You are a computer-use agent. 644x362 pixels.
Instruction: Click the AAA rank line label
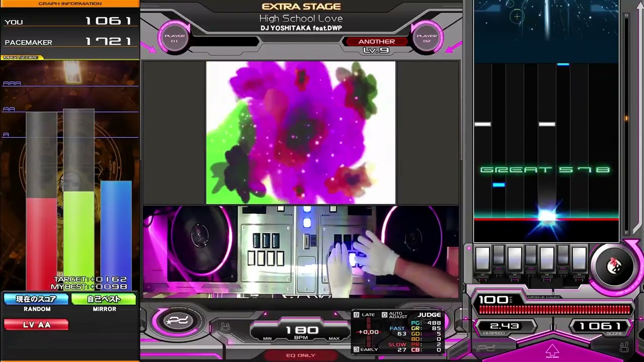(x=12, y=83)
